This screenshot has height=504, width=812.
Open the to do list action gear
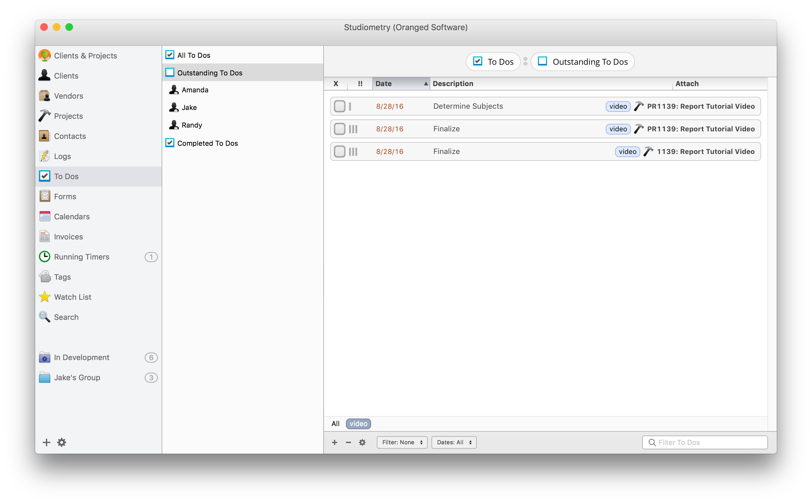click(362, 442)
